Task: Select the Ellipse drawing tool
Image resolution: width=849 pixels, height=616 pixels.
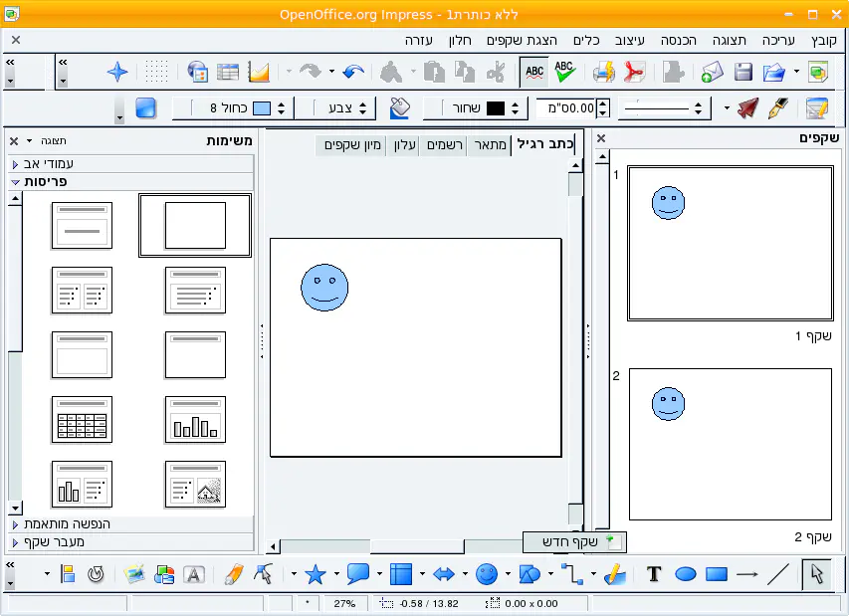Action: 685,574
